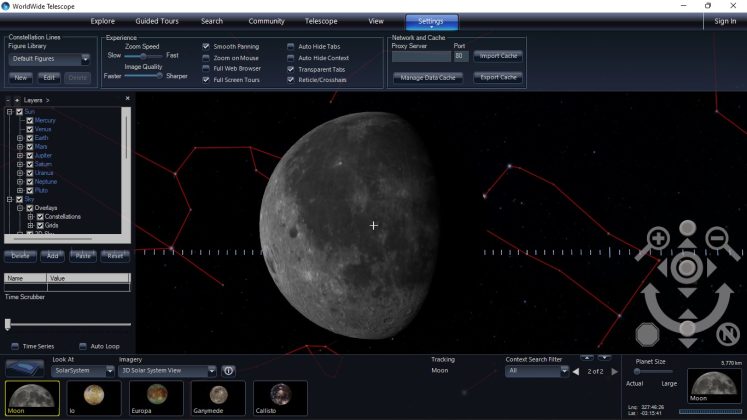
Task: Click Sign In
Action: tap(725, 21)
